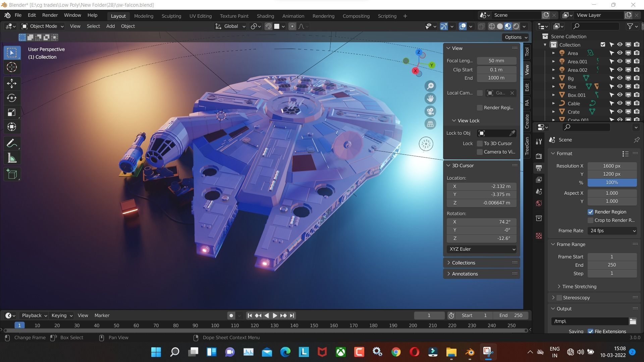Toggle snapping magnet icon
Viewport: 644px width, 362px height.
pos(268,26)
